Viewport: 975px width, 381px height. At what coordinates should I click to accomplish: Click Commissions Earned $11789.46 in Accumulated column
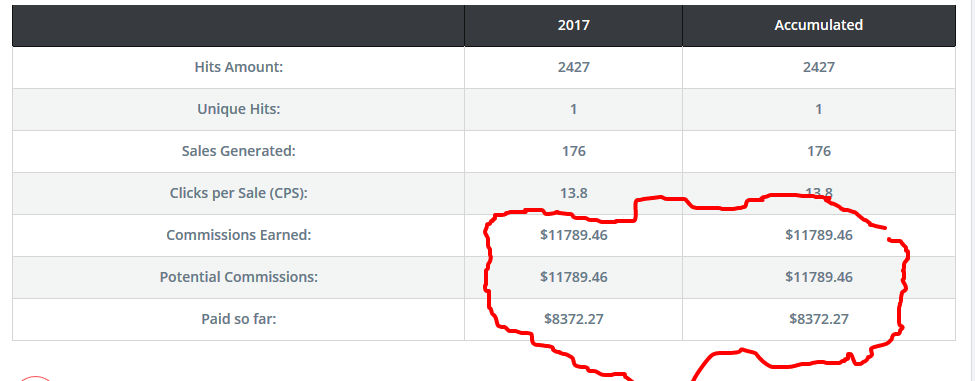(818, 236)
